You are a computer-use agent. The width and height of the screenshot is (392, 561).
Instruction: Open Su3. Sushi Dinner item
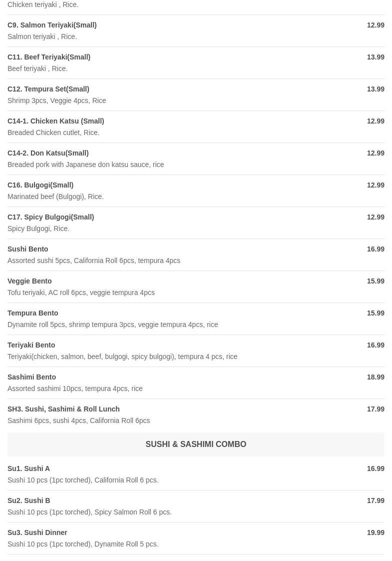point(37,532)
